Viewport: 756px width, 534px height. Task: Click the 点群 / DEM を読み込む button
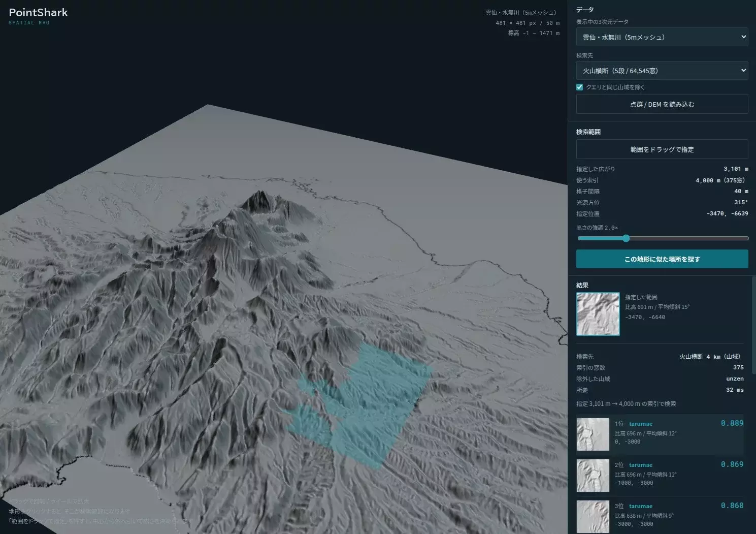[x=662, y=104]
